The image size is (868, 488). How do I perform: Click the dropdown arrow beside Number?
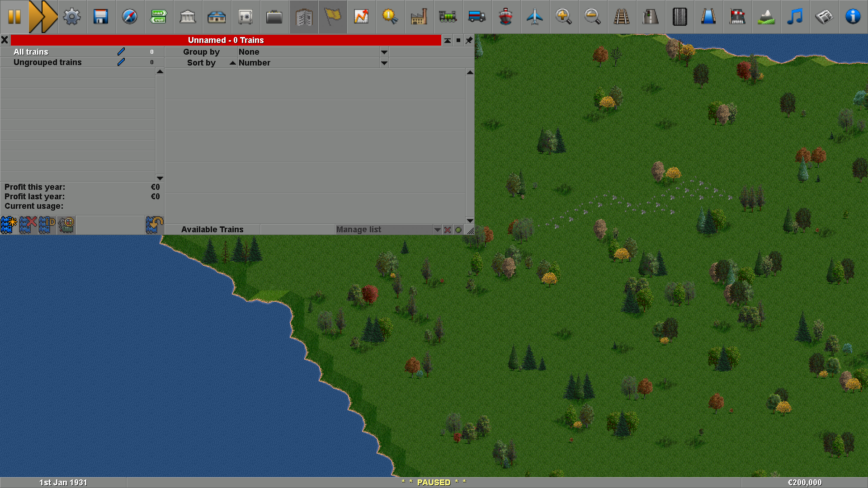pyautogui.click(x=384, y=63)
